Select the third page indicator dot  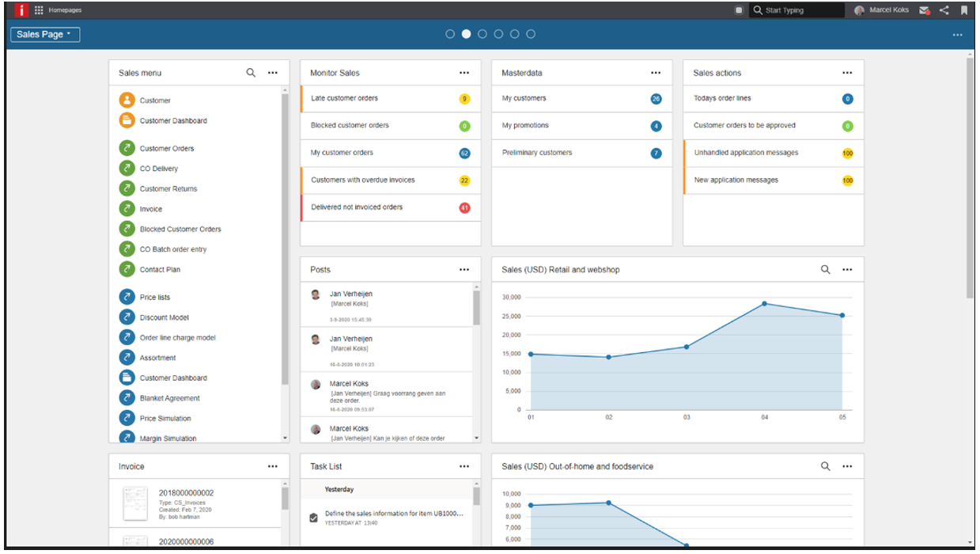(x=482, y=34)
